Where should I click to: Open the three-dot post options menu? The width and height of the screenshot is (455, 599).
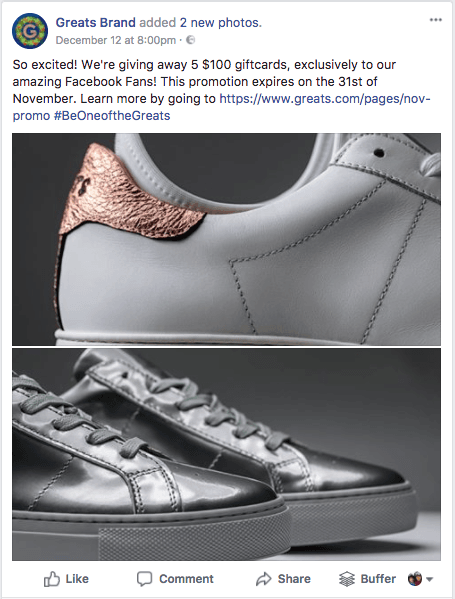point(436,20)
